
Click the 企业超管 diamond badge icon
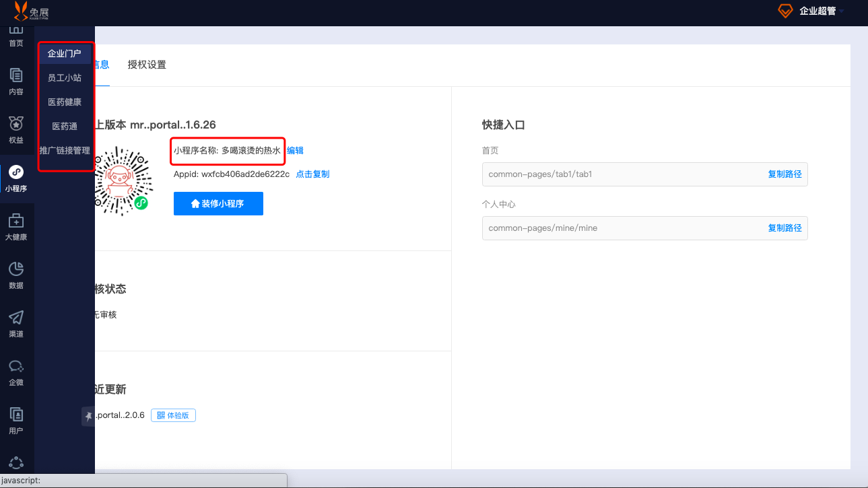pos(785,11)
